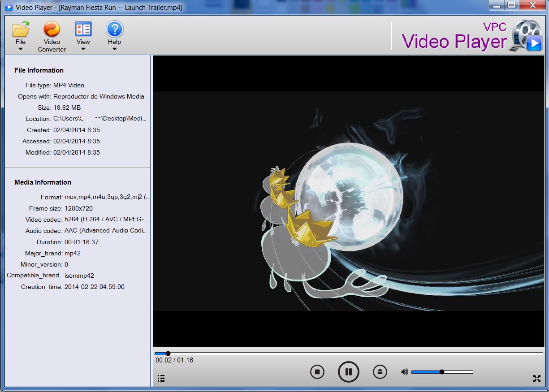549x392 pixels.
Task: Click the VPC Video Player logo
Action: (x=472, y=36)
